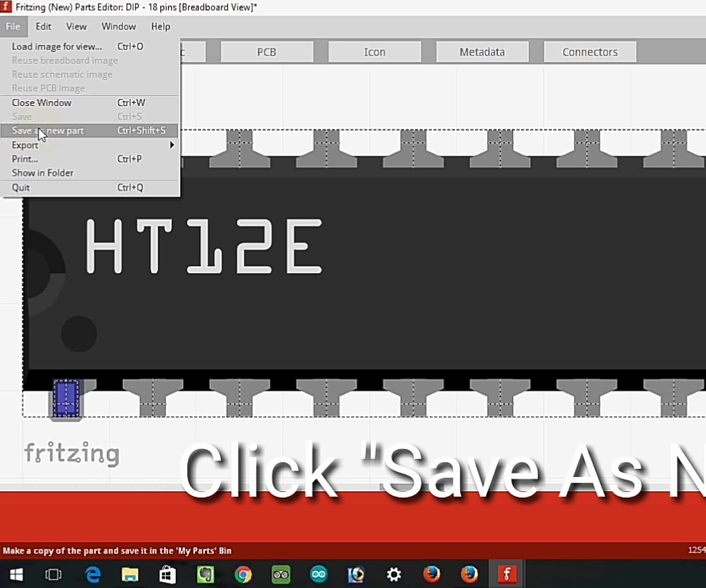The height and width of the screenshot is (588, 706).
Task: Switch to the PCB tab
Action: [267, 52]
